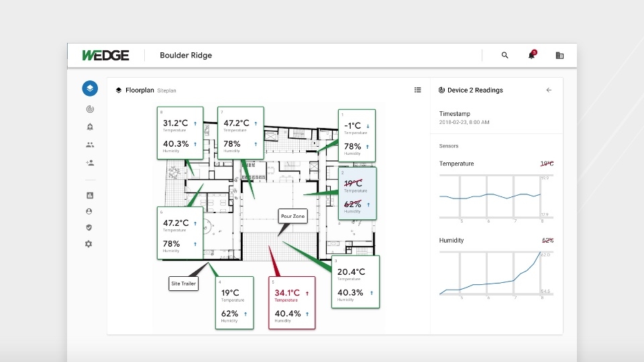Click the Pour Zone label

(x=293, y=217)
